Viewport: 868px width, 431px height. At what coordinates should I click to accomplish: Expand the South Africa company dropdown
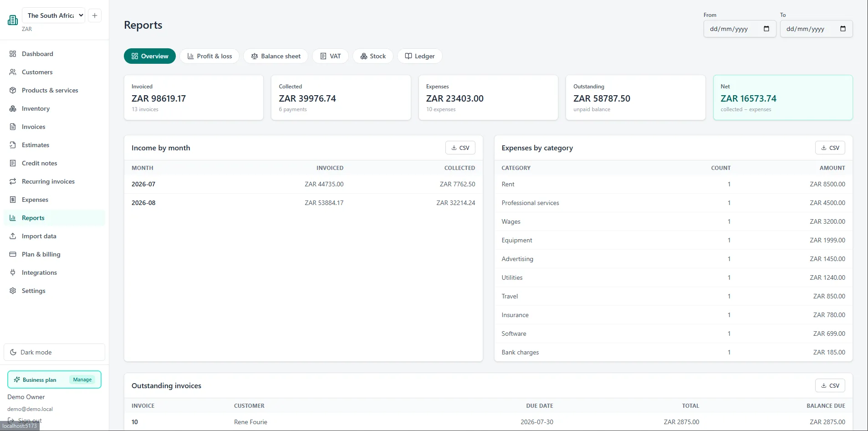(54, 15)
